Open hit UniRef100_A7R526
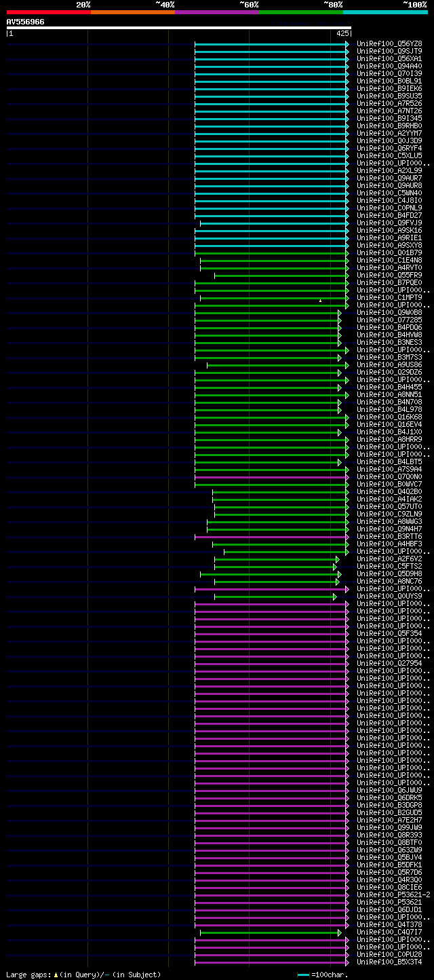 click(x=389, y=103)
